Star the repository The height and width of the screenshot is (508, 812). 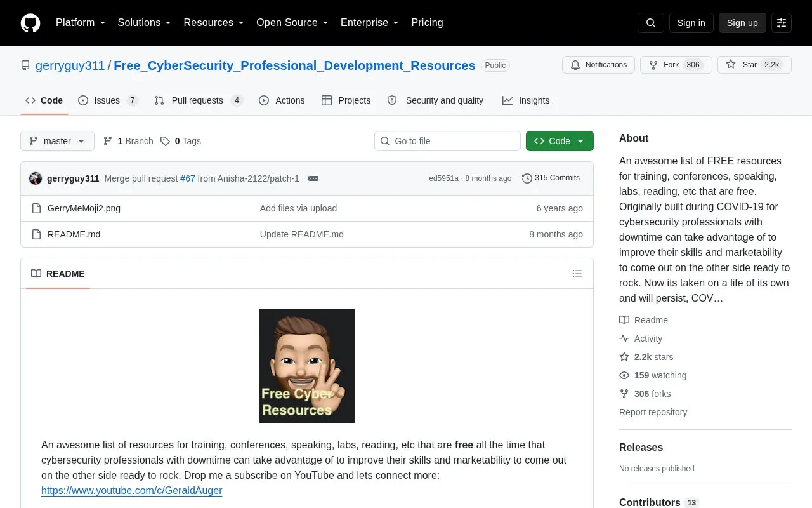click(754, 65)
